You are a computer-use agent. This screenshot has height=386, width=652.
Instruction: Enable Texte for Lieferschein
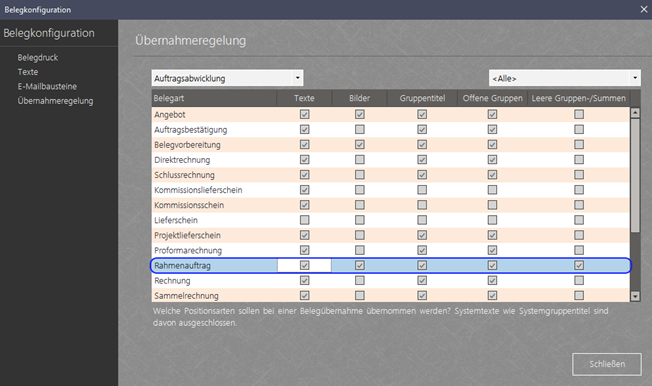tap(305, 220)
